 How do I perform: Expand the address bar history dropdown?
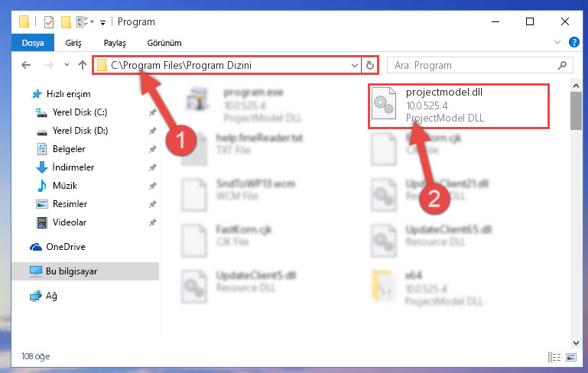354,65
